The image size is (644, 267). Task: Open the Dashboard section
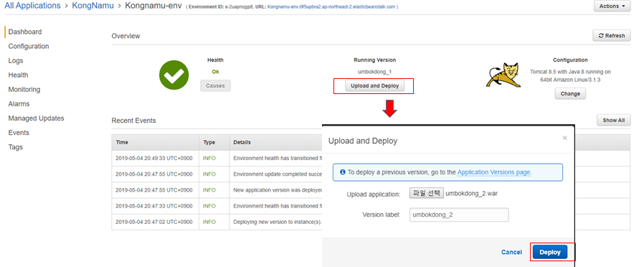(25, 32)
